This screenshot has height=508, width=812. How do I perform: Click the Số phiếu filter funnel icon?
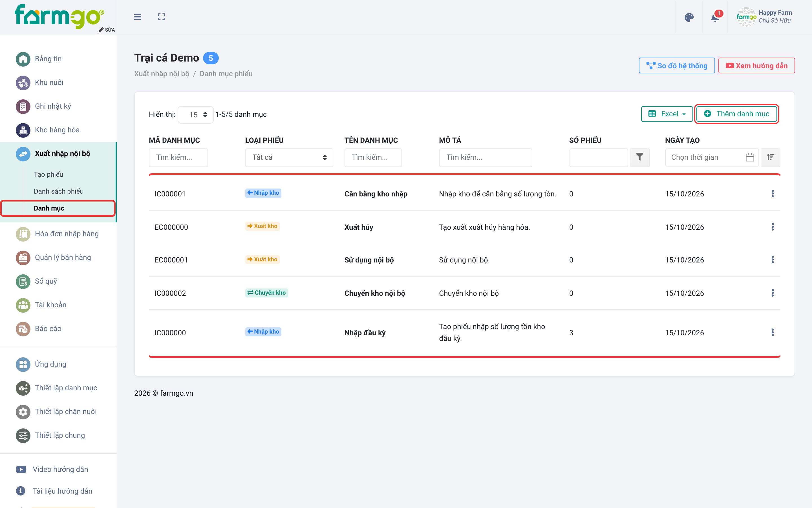click(x=639, y=157)
